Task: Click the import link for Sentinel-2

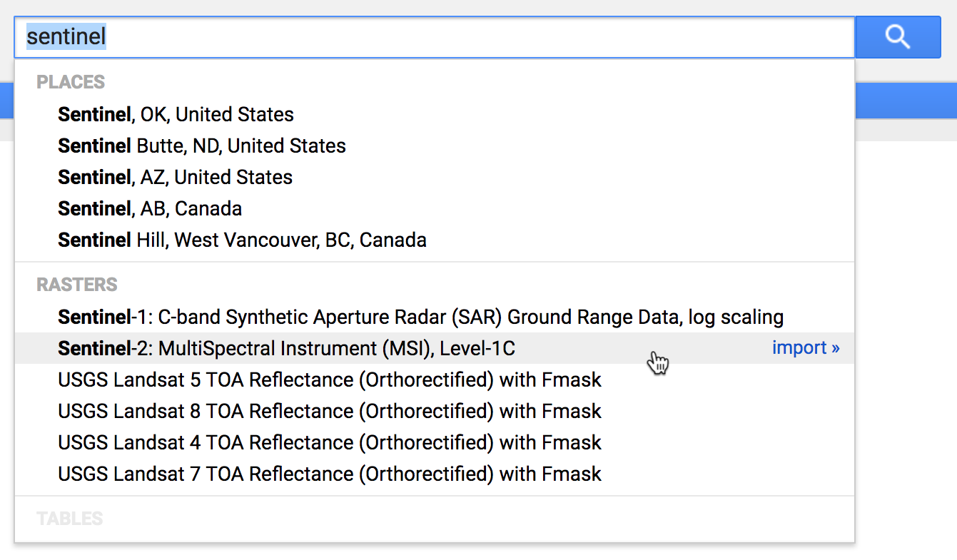Action: point(805,348)
